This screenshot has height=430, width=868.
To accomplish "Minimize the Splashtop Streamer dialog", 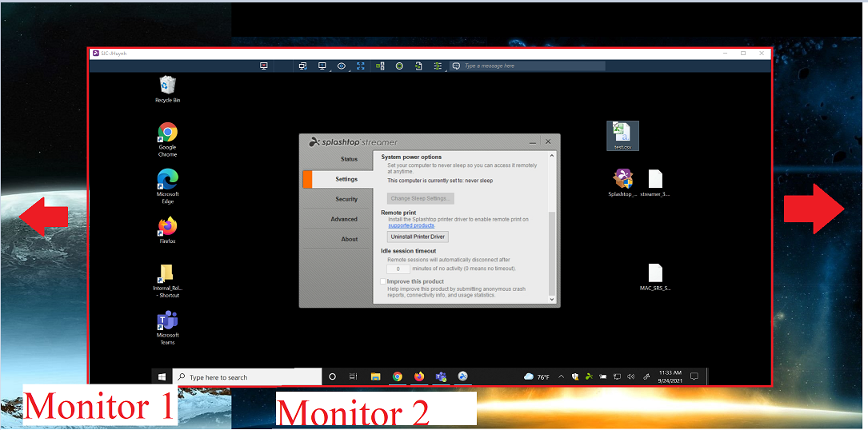I will [x=533, y=141].
